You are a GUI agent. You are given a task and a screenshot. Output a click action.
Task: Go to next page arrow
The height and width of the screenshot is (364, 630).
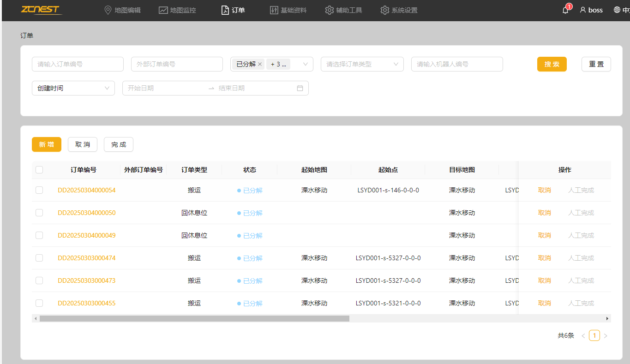[x=606, y=336]
